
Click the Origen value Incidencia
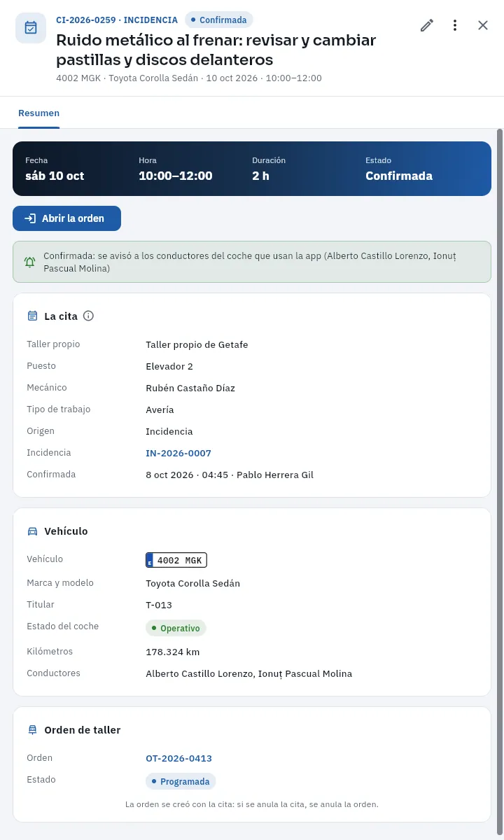point(169,431)
